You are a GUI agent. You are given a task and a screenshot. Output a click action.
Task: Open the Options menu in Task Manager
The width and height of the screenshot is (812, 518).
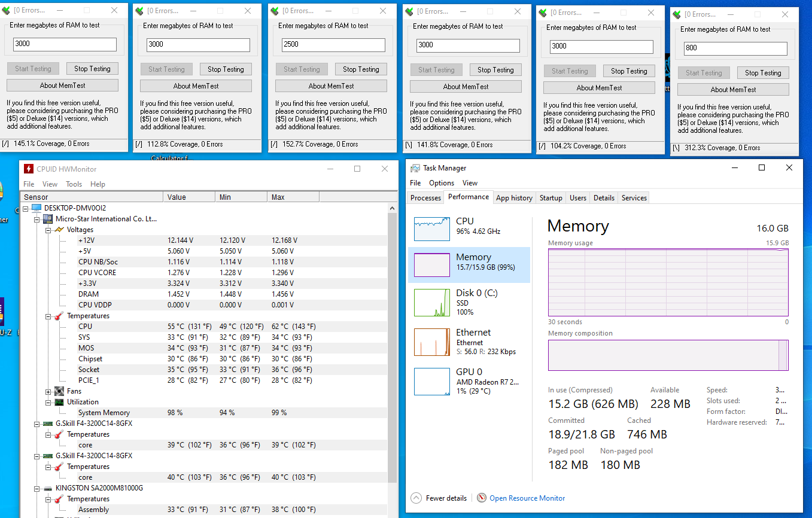442,183
